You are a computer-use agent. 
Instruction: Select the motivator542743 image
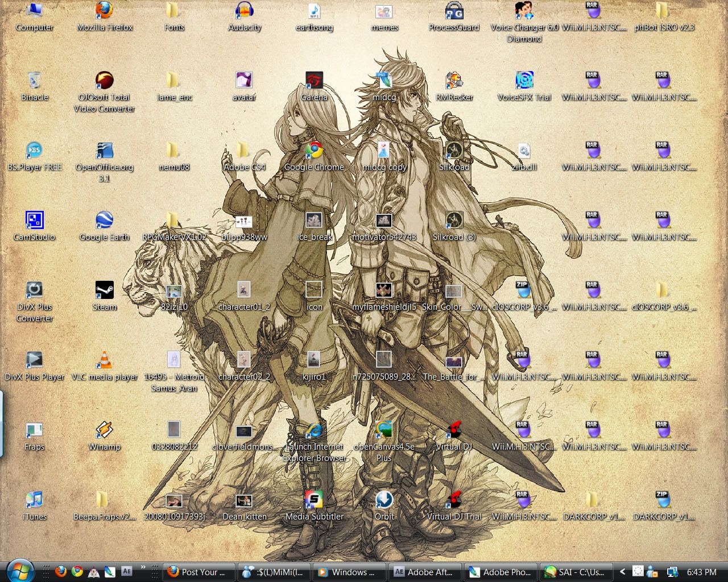pyautogui.click(x=384, y=226)
